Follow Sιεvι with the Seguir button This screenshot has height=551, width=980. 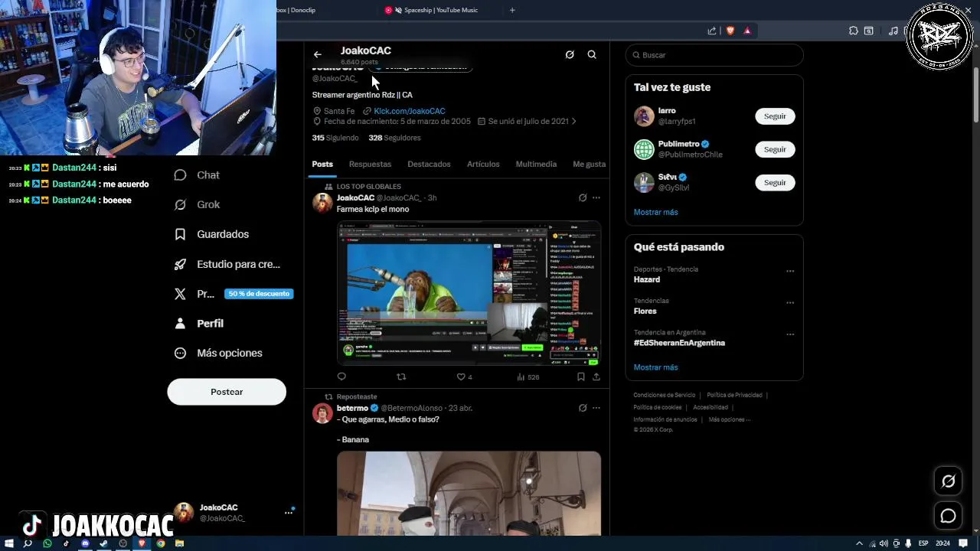coord(775,182)
